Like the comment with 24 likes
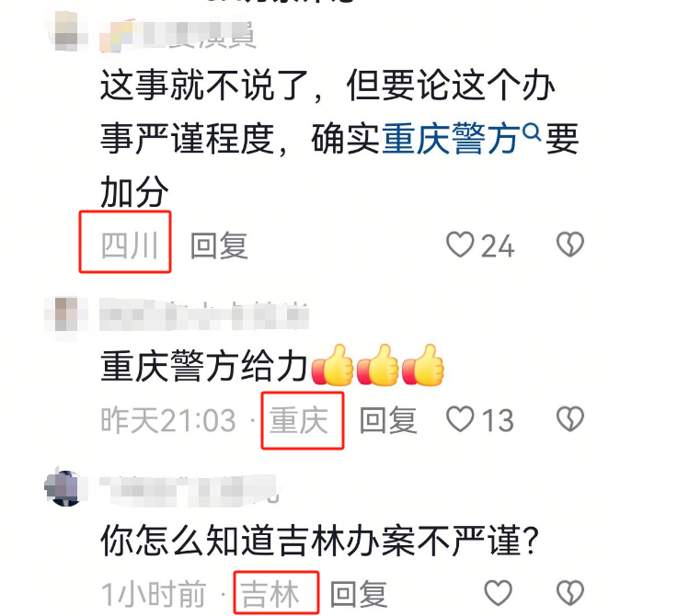 (460, 245)
